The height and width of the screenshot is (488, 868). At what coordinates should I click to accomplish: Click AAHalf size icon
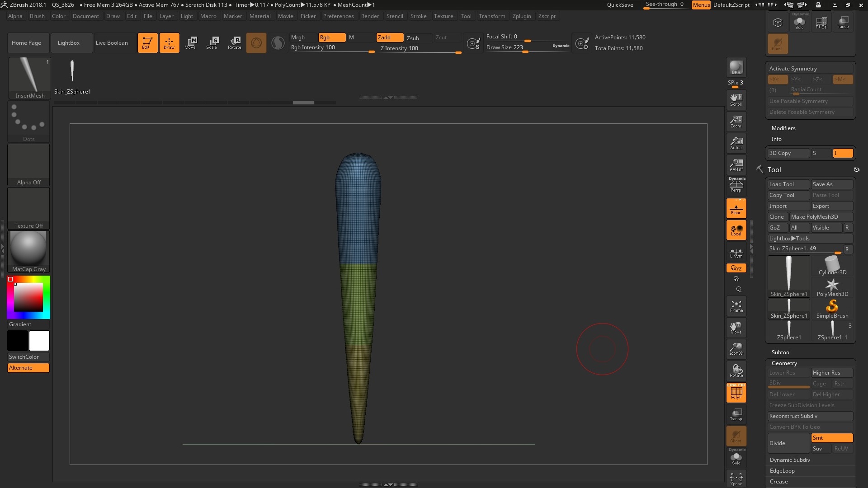click(736, 164)
